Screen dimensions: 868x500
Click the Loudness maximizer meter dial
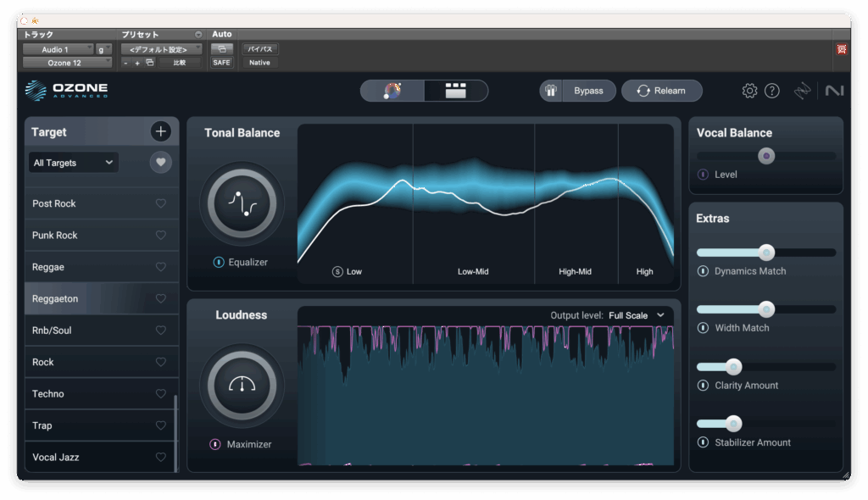click(x=242, y=386)
